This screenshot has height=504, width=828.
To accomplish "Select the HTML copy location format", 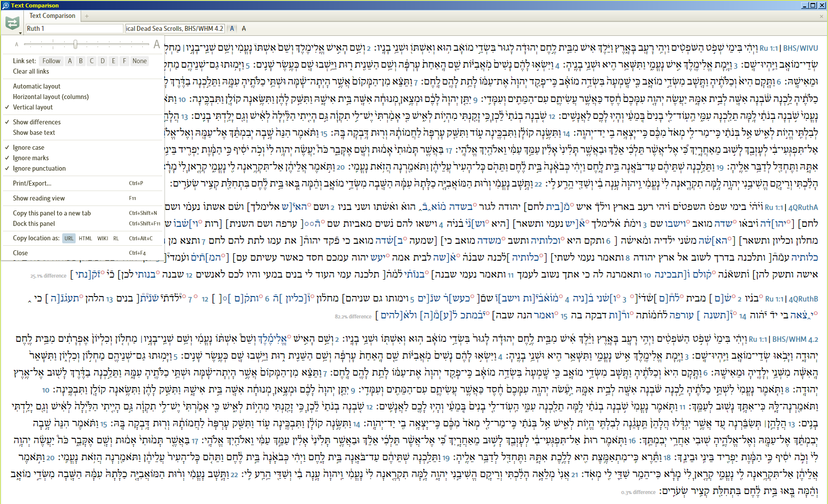I will [x=85, y=238].
